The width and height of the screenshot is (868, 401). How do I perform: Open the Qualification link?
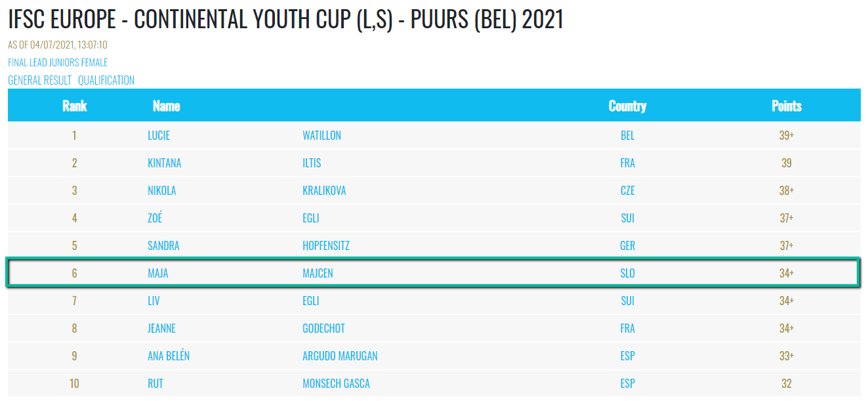tap(106, 80)
